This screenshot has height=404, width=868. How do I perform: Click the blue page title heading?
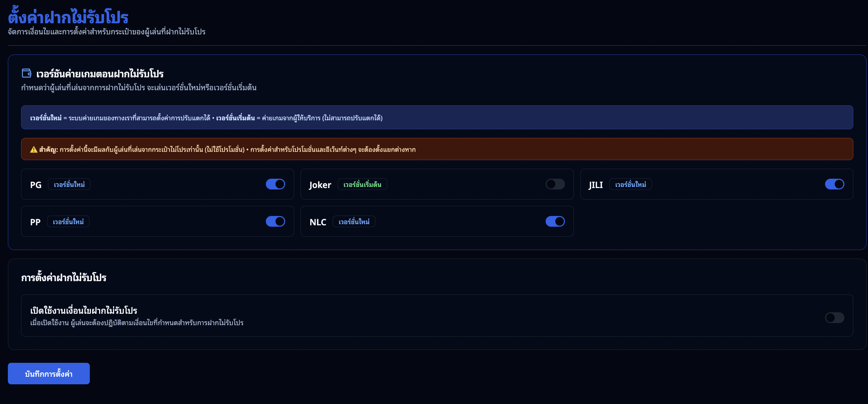[68, 17]
